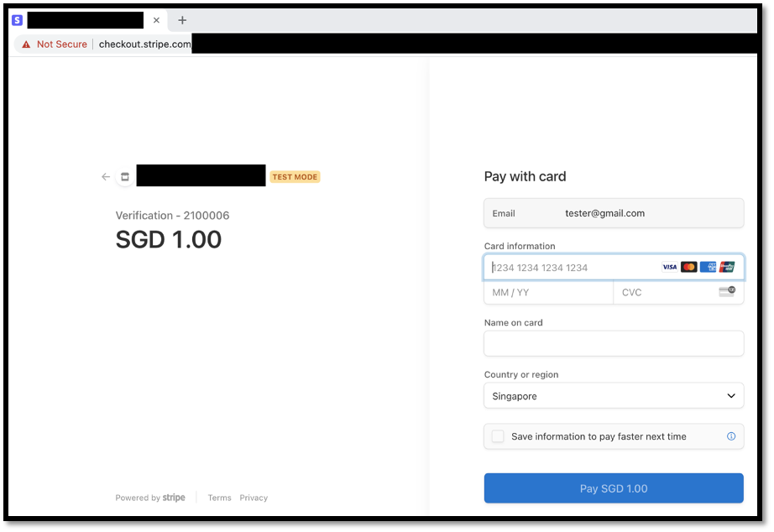774x532 pixels.
Task: Select the Name on card field
Action: coord(614,343)
